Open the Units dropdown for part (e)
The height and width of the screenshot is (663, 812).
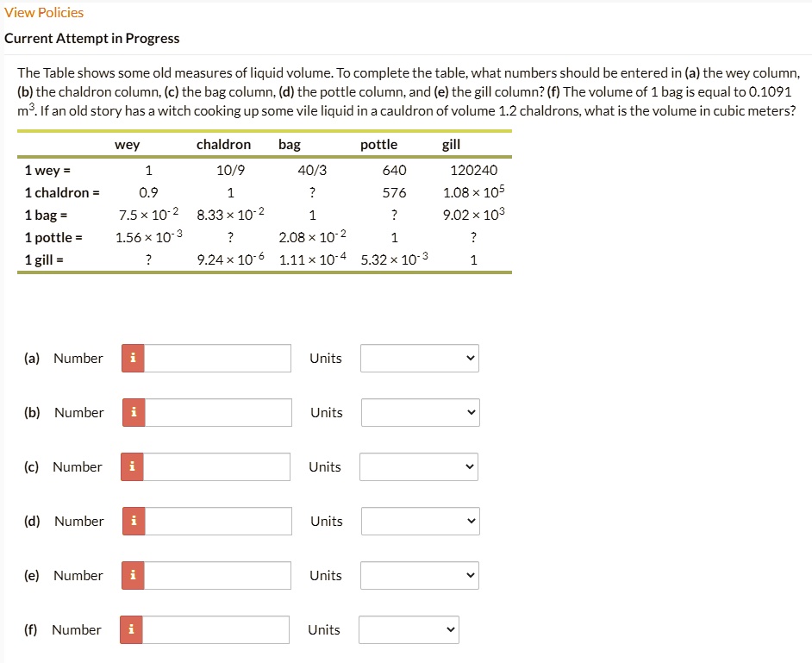tap(420, 575)
